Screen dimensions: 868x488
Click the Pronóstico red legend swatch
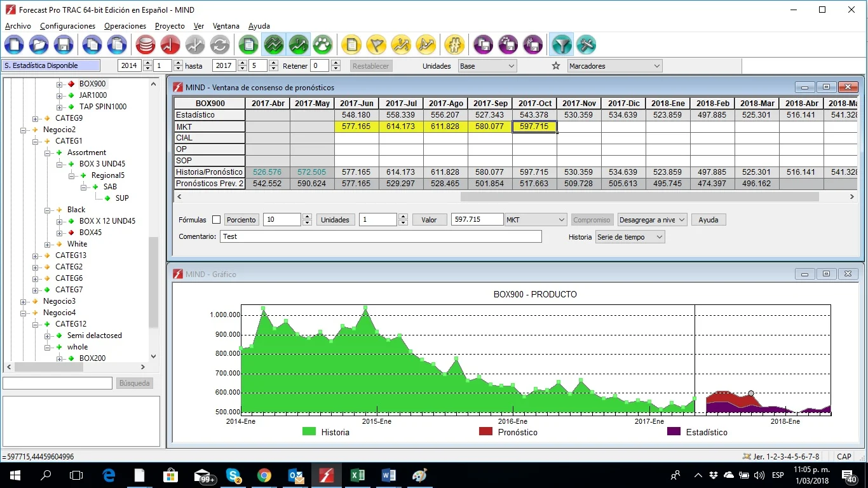click(485, 432)
